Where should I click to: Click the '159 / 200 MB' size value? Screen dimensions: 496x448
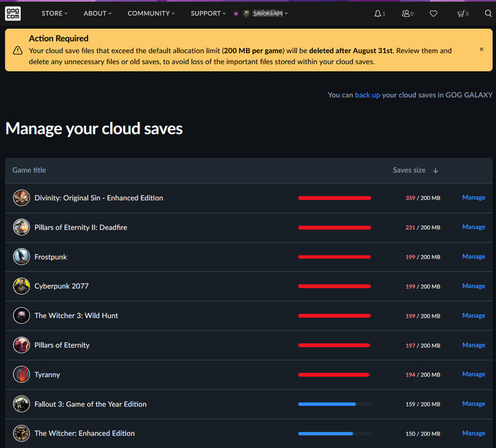423,404
